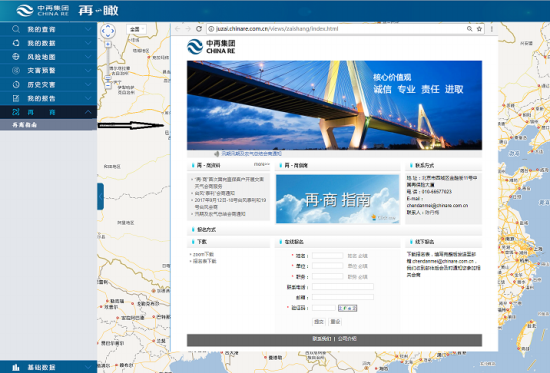Viewport: 550px width, 373px height.
Task: Click the 联系电话 phone input field
Action: [343, 287]
